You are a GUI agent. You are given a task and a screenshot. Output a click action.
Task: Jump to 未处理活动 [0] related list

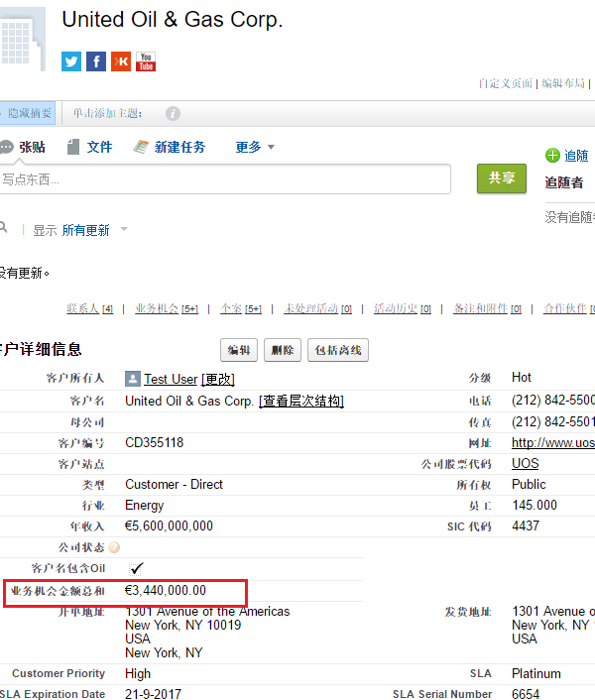tap(317, 308)
